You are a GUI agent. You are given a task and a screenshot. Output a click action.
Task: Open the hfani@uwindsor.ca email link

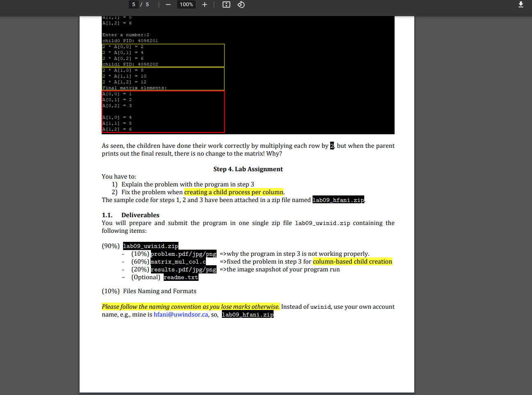[180, 314]
